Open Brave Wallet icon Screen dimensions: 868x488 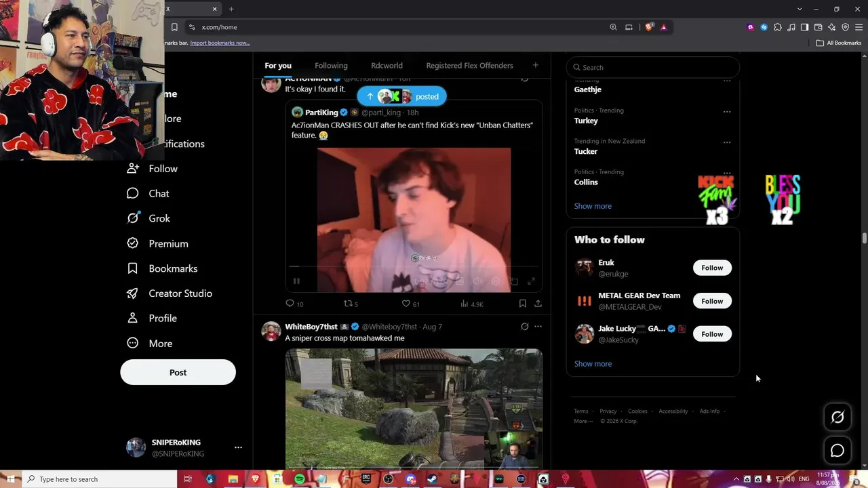(x=818, y=27)
